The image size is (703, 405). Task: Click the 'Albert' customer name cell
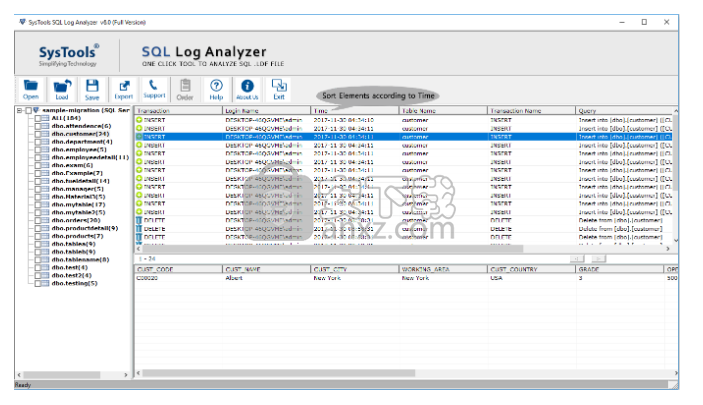[x=234, y=278]
